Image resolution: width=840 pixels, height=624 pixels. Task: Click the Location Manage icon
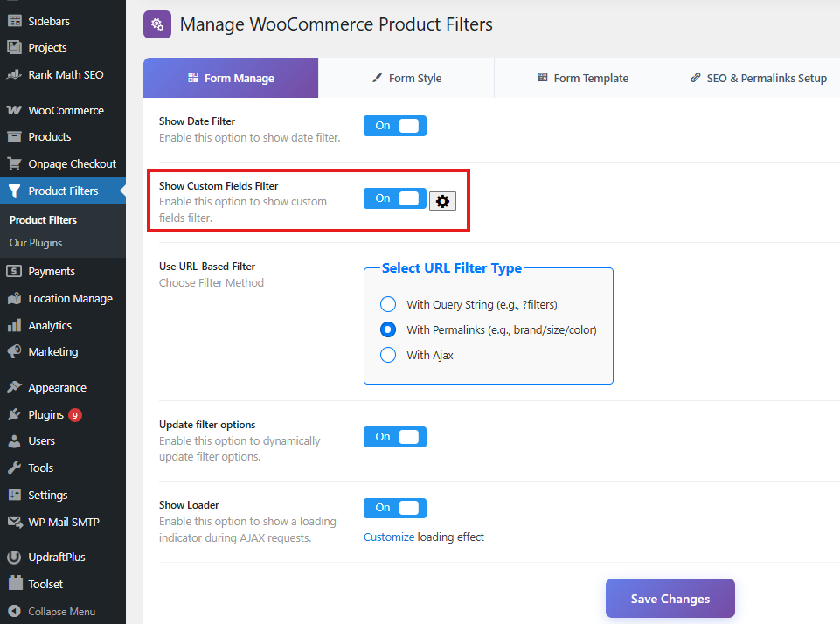pos(15,298)
